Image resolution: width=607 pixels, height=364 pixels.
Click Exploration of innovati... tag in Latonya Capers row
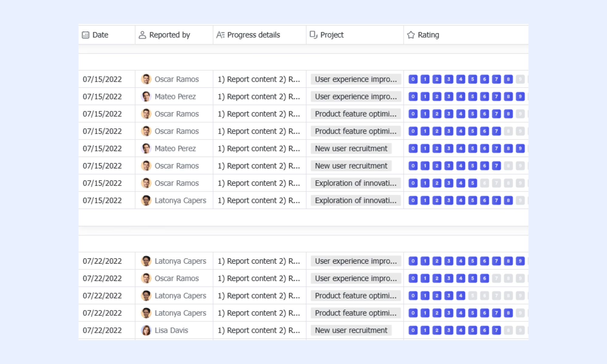pos(356,200)
